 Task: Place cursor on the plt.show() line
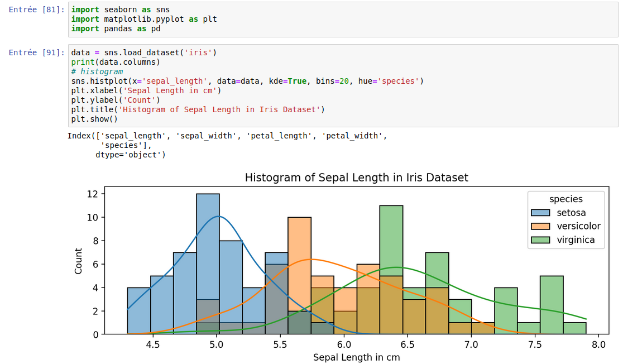(94, 119)
